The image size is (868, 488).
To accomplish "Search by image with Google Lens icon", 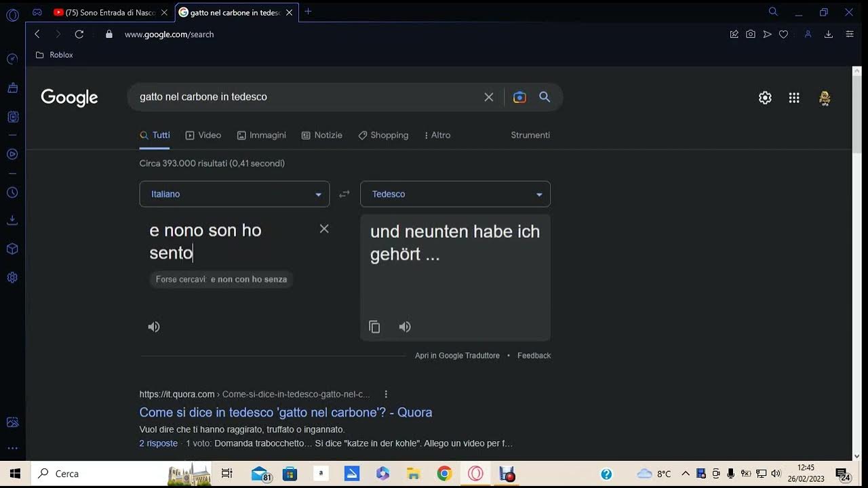I will coord(519,97).
